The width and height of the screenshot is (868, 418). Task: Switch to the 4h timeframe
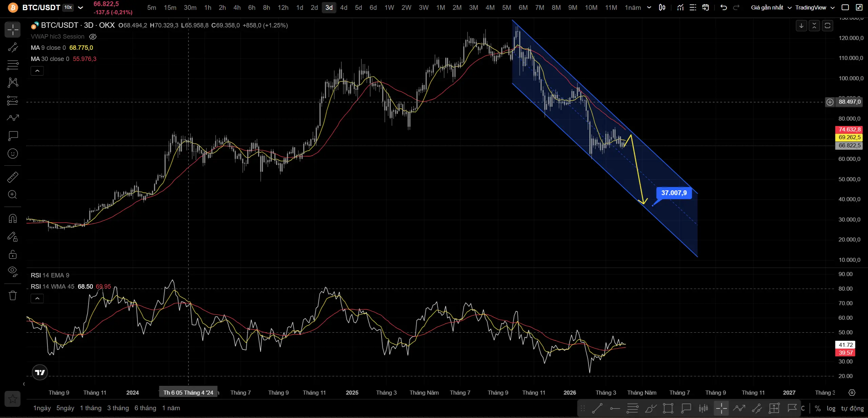(x=237, y=7)
